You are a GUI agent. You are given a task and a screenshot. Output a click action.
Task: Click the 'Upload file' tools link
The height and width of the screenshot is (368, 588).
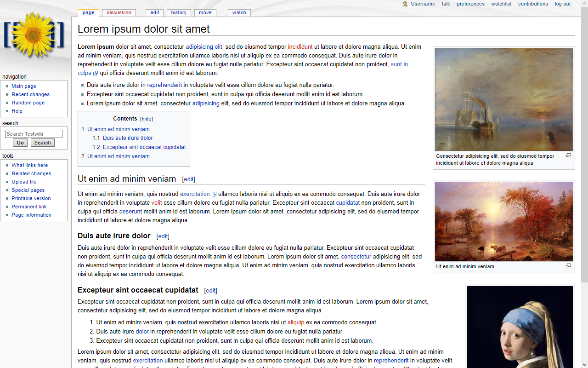(24, 182)
